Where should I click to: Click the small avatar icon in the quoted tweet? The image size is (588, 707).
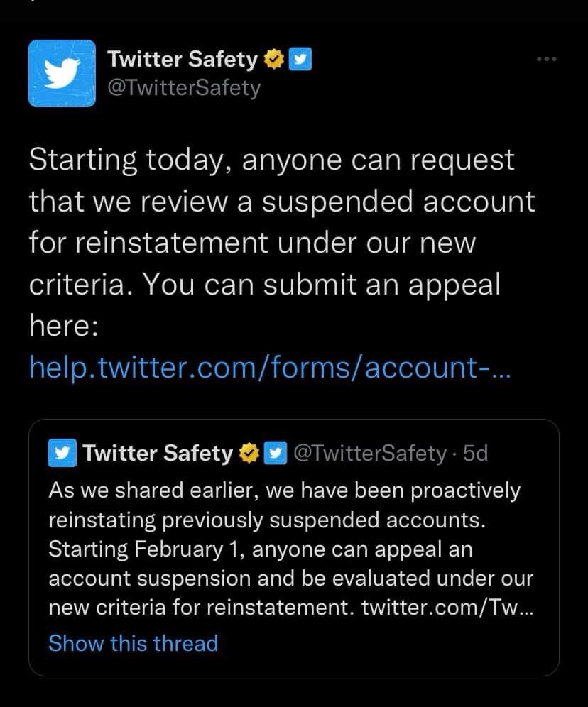point(62,454)
